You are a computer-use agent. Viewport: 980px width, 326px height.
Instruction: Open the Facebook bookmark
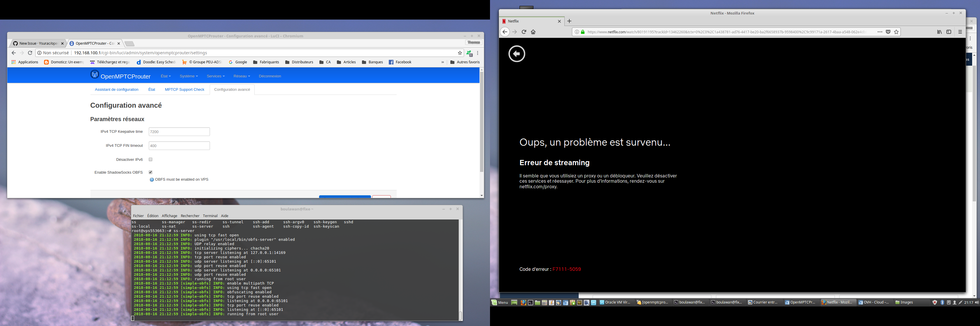point(400,62)
